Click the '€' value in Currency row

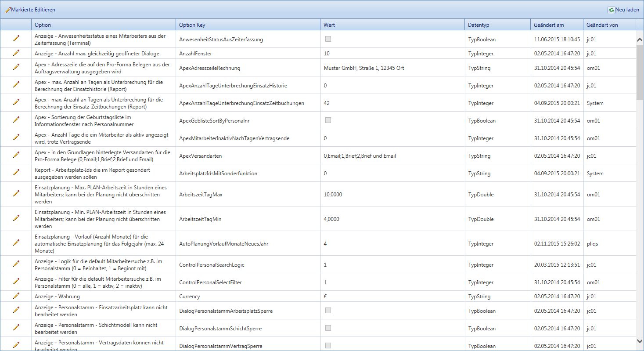coord(325,297)
